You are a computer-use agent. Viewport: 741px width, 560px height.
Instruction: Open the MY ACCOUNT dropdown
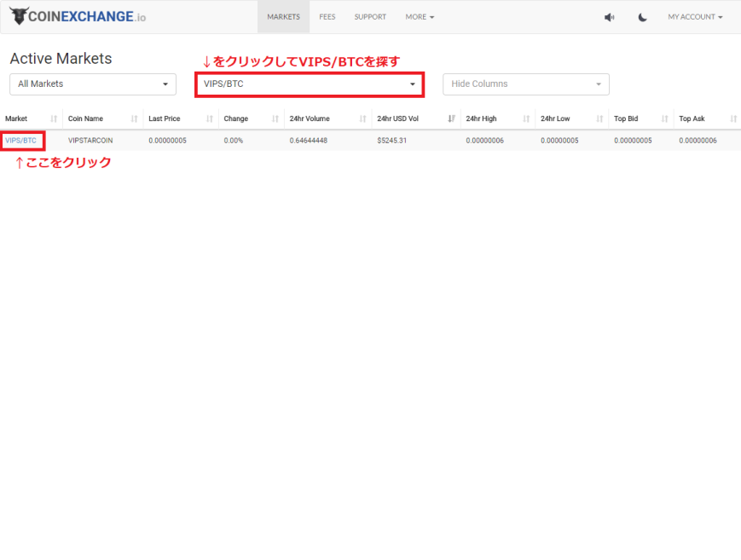coord(695,16)
